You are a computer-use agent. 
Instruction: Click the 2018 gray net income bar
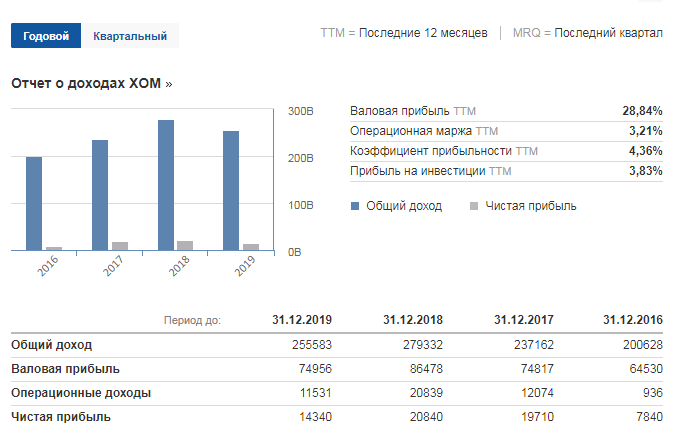point(185,245)
